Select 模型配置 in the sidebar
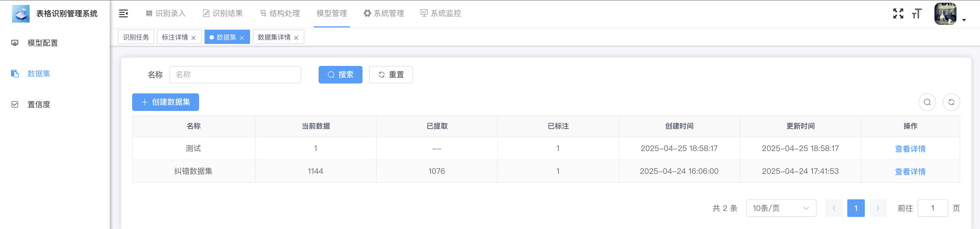Viewport: 980px width, 229px height. pyautogui.click(x=43, y=43)
